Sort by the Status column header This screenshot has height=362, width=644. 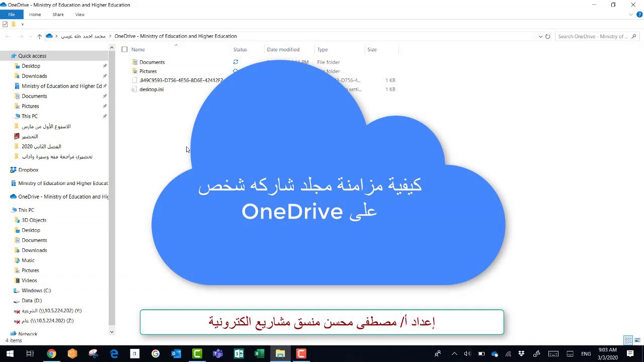[240, 49]
